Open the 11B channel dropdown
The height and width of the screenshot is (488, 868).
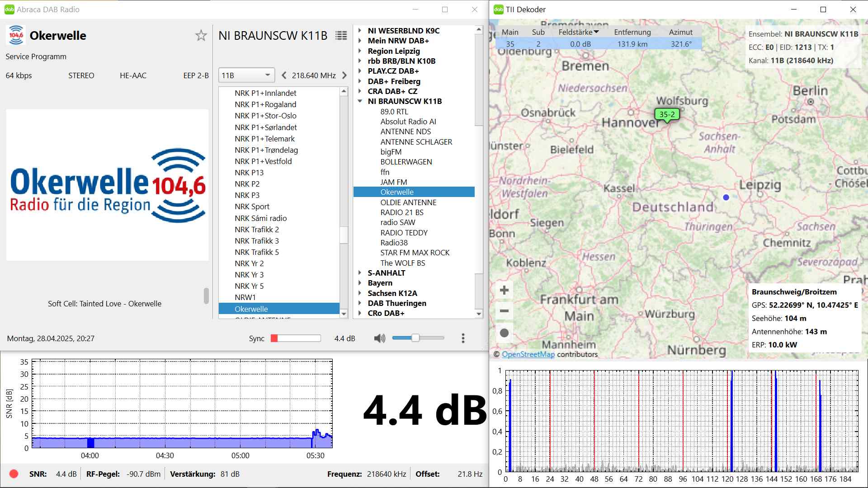tap(246, 75)
